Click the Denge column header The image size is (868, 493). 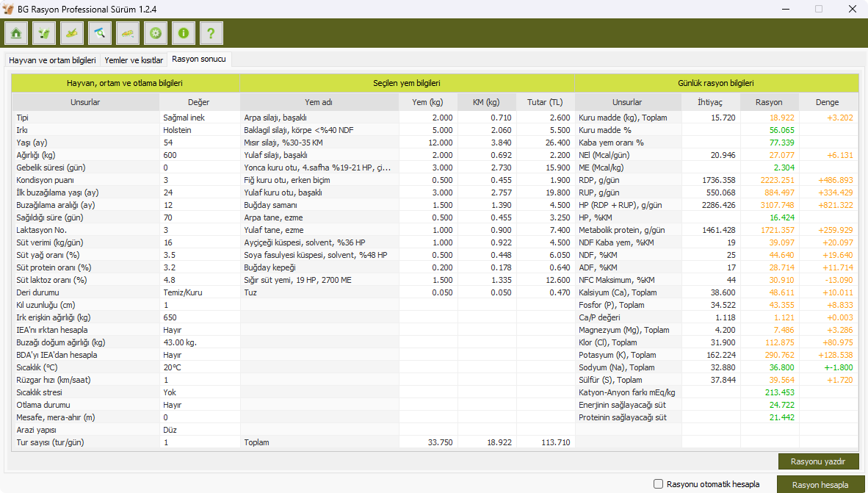828,102
